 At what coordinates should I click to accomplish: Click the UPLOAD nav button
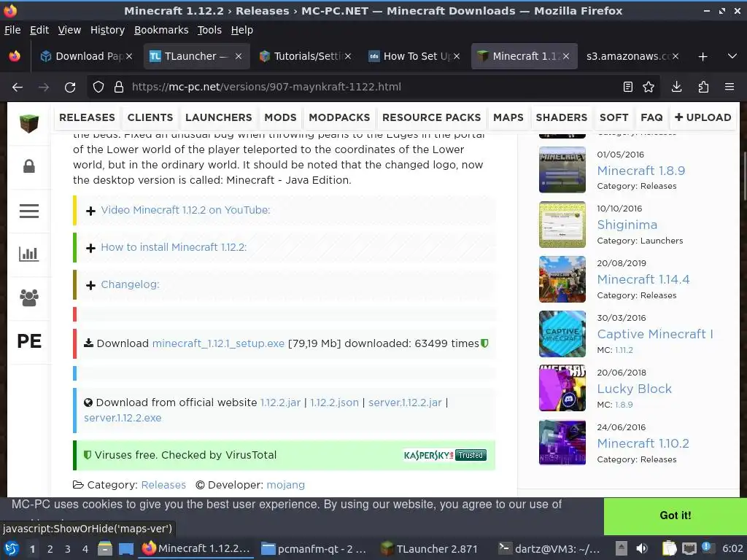[703, 117]
